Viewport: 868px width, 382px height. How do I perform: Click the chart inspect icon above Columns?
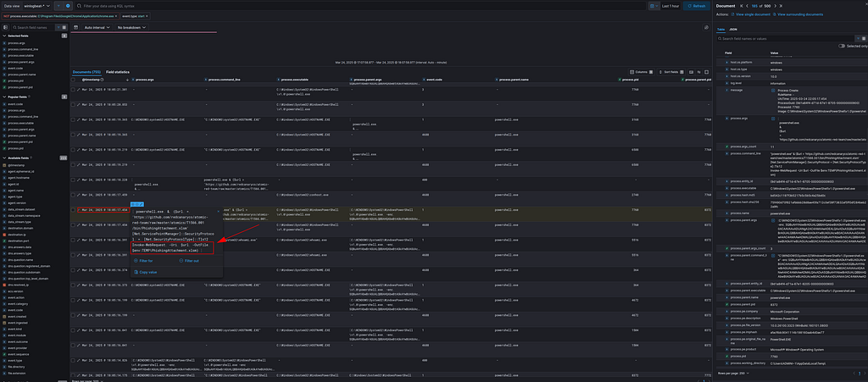[706, 27]
